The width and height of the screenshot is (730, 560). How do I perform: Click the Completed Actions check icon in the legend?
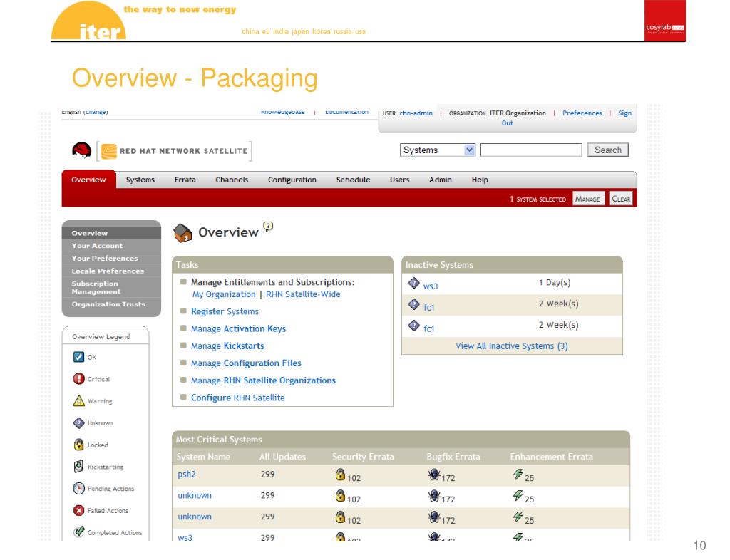tap(78, 532)
